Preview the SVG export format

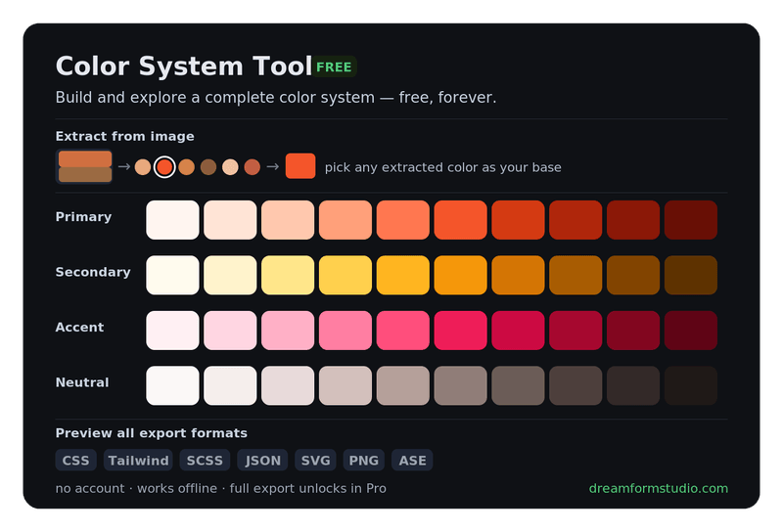[x=315, y=461]
